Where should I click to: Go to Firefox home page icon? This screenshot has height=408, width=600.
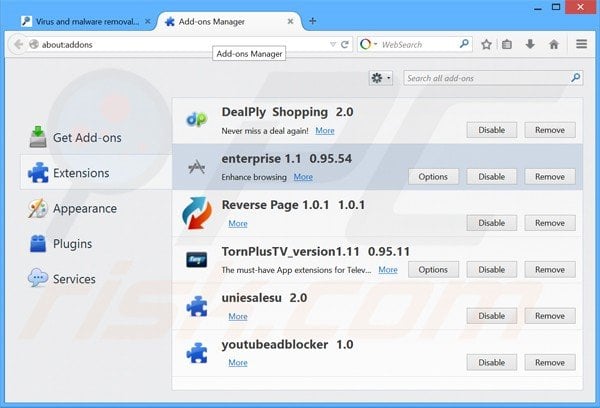tap(554, 44)
